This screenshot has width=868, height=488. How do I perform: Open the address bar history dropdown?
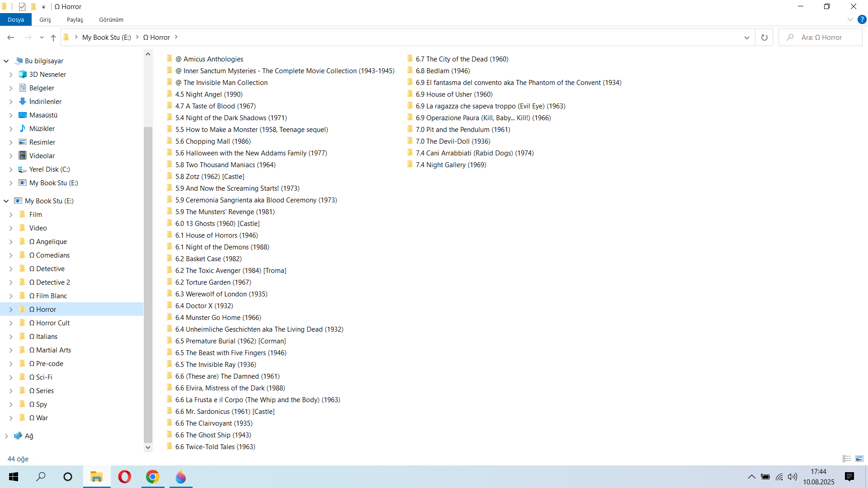[x=746, y=38]
